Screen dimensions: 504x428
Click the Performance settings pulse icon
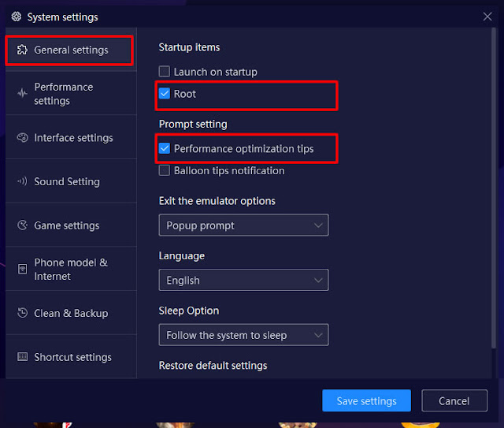(x=22, y=94)
